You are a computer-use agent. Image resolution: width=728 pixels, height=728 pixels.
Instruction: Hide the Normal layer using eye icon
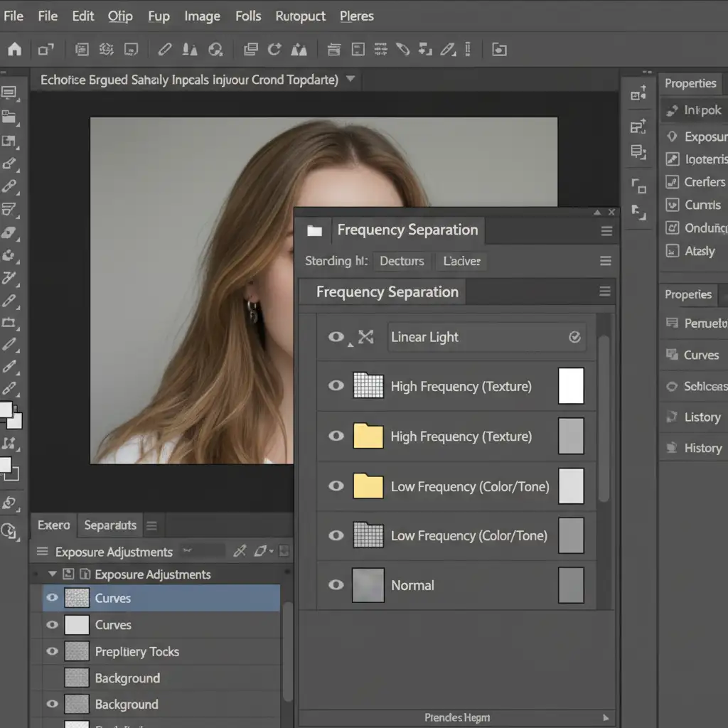click(x=336, y=585)
